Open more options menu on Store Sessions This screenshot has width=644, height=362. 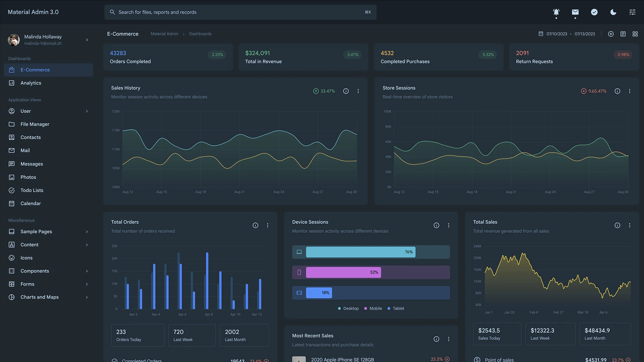pos(630,91)
